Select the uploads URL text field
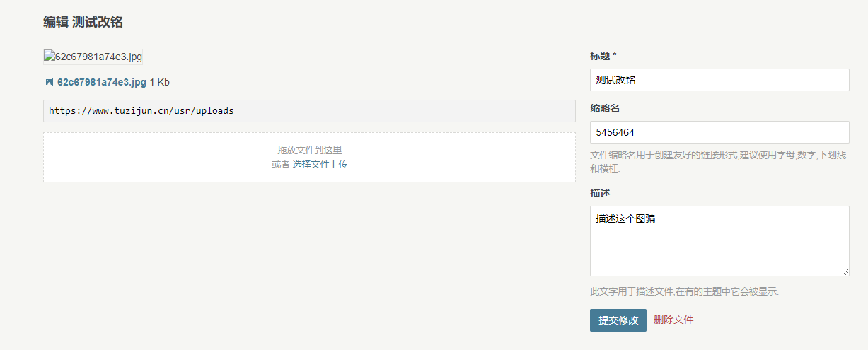This screenshot has width=868, height=350. click(x=309, y=111)
